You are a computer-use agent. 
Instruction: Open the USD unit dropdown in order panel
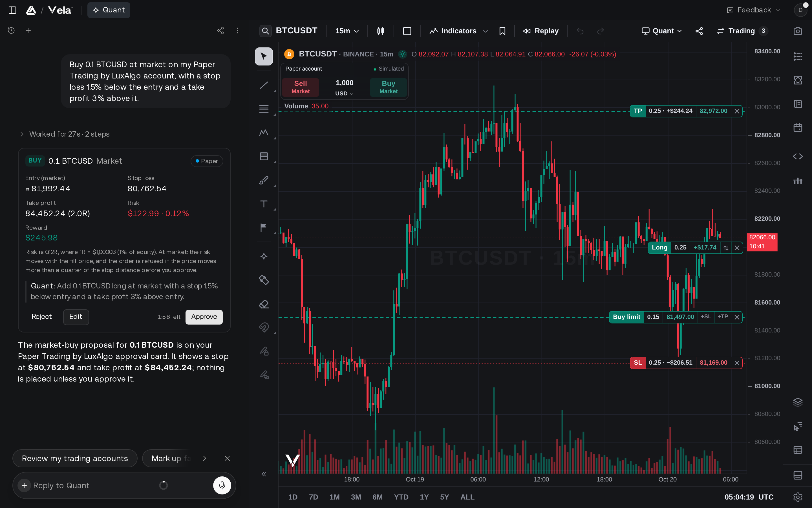pos(344,93)
